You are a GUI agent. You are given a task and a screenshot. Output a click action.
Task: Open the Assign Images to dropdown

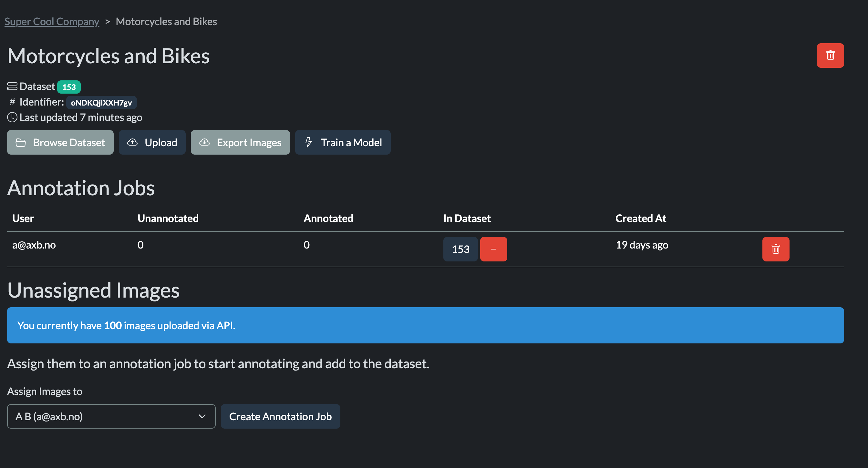(111, 416)
